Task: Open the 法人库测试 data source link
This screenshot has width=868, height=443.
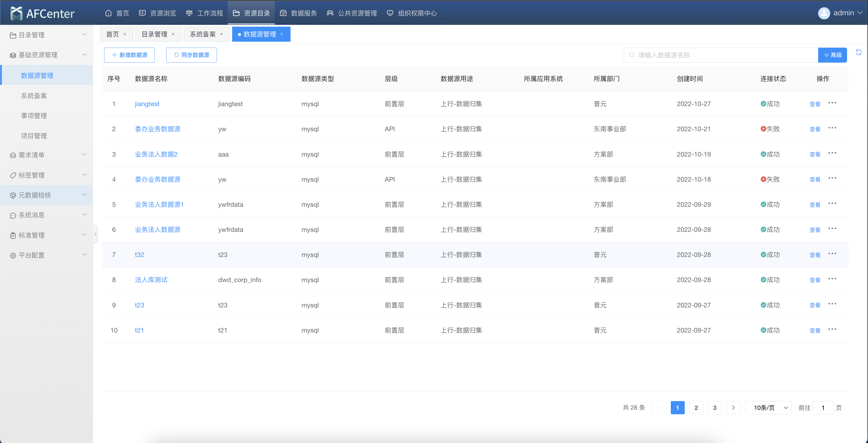Action: [x=151, y=280]
